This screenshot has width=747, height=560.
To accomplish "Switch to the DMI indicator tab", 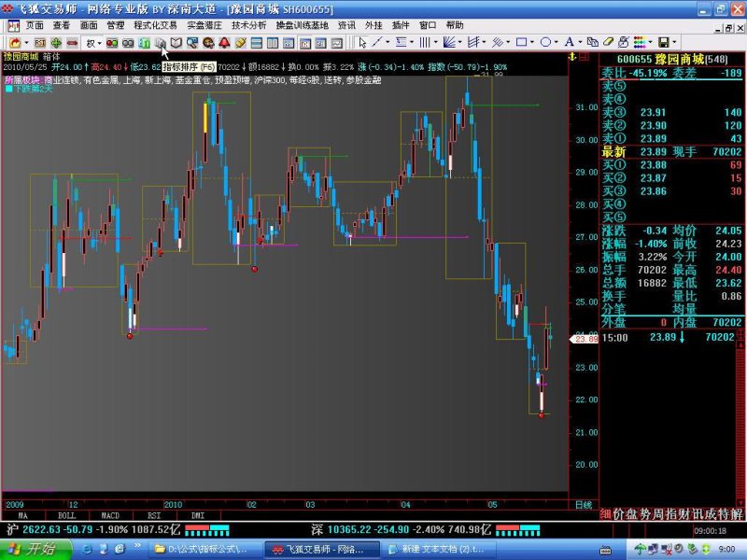I will [198, 515].
